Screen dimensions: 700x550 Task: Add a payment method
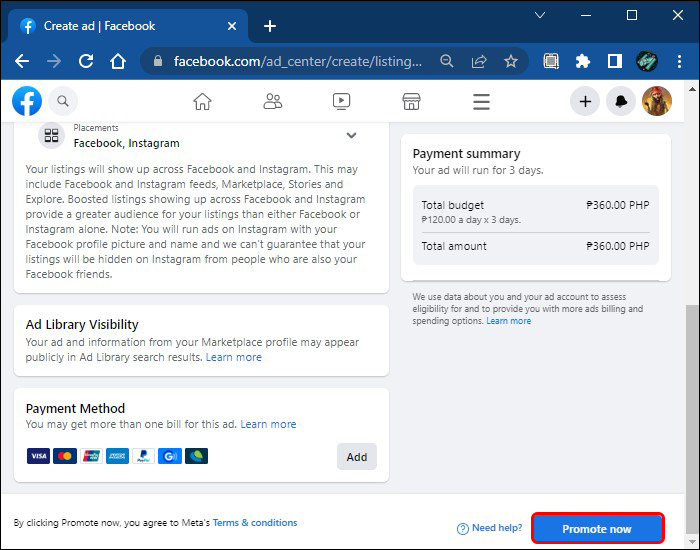click(357, 457)
